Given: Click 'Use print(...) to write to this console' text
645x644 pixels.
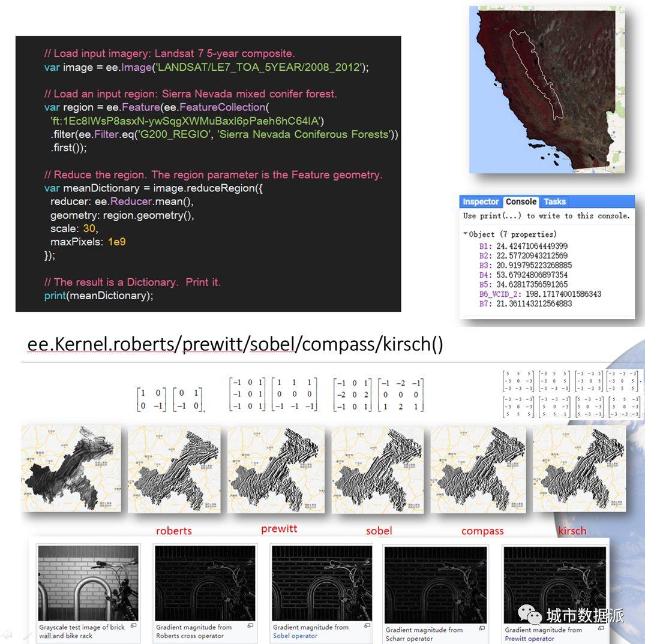Looking at the screenshot, I should click(546, 216).
